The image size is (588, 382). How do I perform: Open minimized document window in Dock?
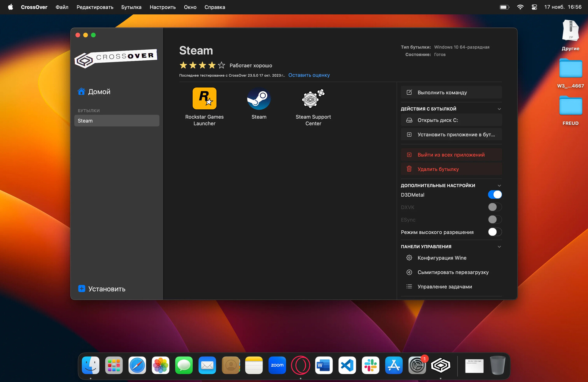coord(474,366)
